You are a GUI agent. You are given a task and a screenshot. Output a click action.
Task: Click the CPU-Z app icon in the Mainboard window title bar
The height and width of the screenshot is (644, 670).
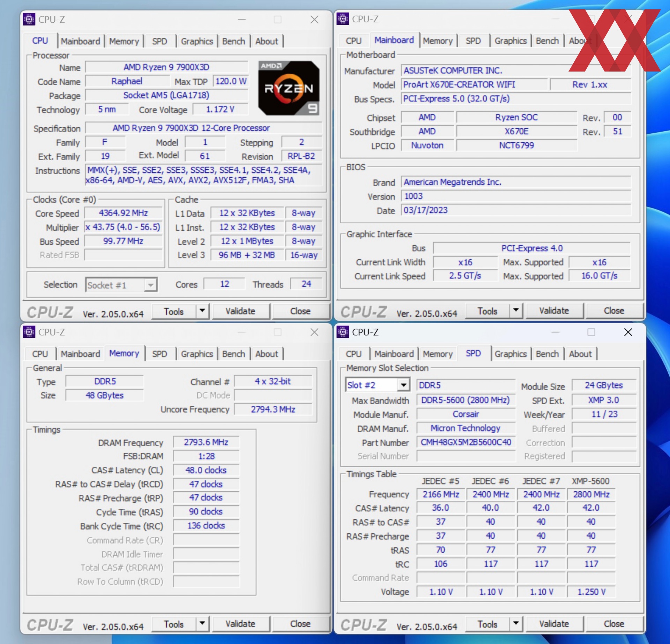pyautogui.click(x=343, y=19)
